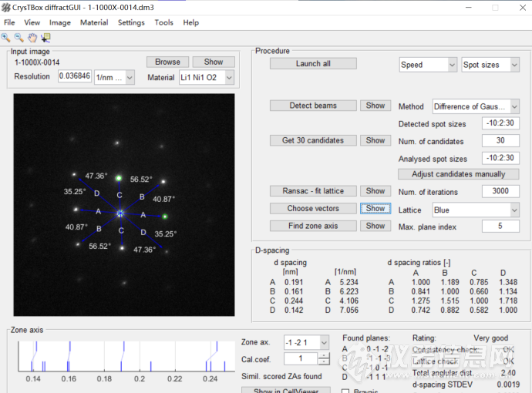Open the Settings menu
This screenshot has height=393, width=532.
click(131, 22)
